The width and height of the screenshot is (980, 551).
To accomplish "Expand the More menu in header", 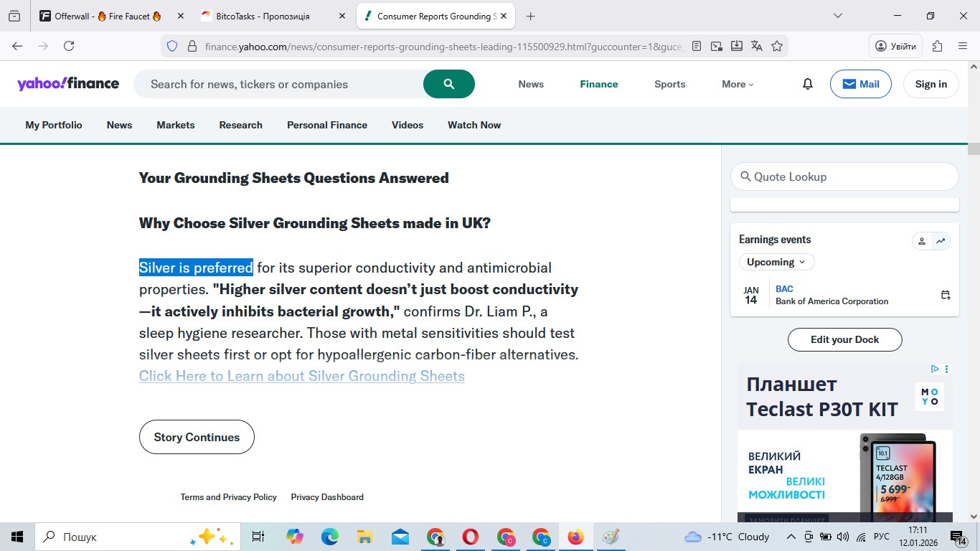I will [738, 84].
